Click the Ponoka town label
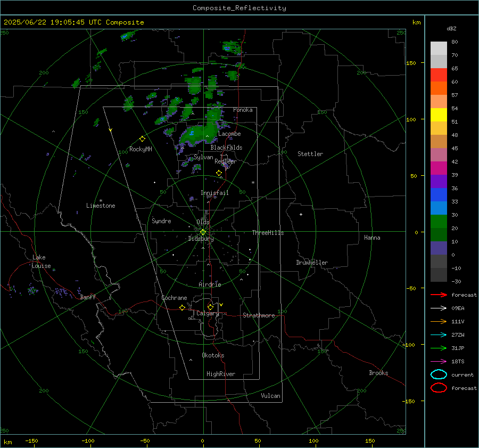479x448 pixels. pyautogui.click(x=243, y=110)
